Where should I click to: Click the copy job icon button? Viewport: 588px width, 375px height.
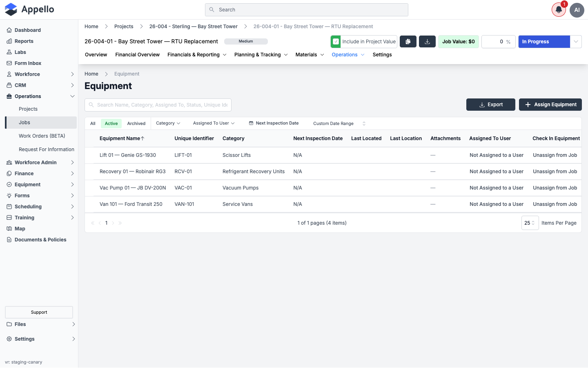(x=408, y=42)
